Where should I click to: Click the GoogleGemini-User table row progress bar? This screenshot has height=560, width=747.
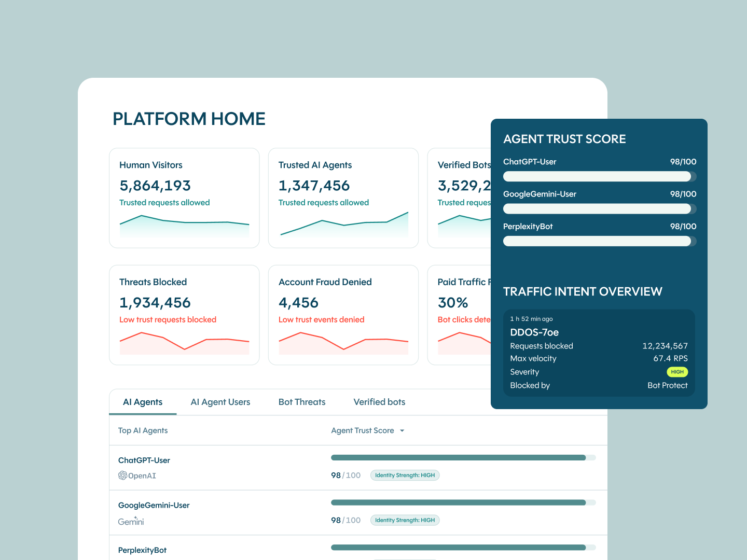point(463,502)
